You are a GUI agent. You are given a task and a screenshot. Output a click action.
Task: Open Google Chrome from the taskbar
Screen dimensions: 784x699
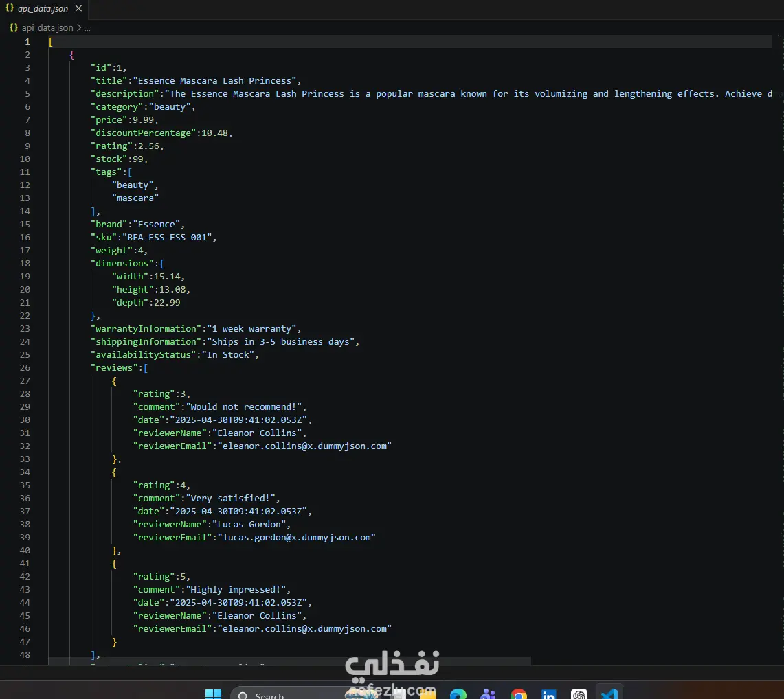coord(519,694)
